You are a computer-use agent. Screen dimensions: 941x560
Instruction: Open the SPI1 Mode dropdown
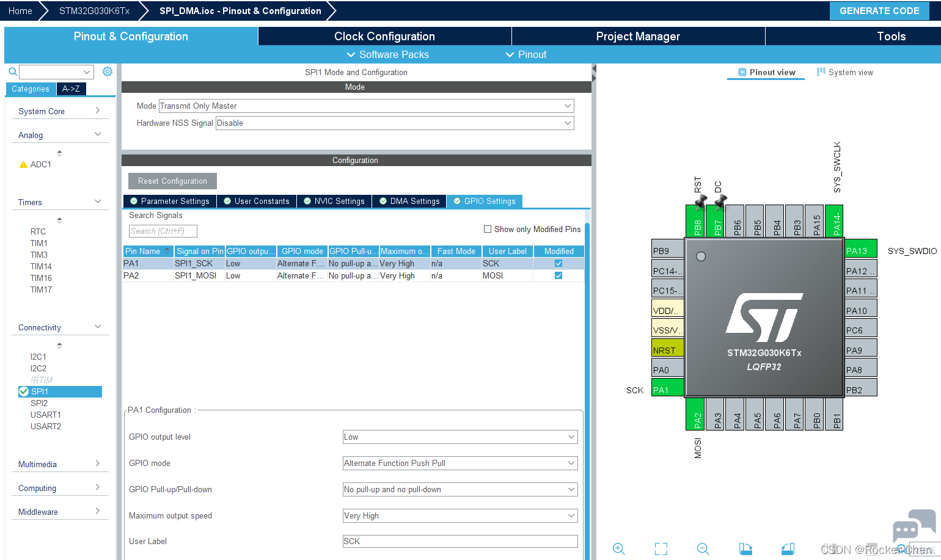[366, 106]
